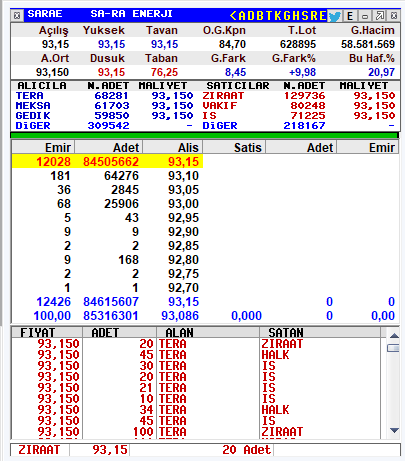The image size is (405, 461).
Task: Select the 45-lot trade sold by HALK
Action: tap(196, 355)
